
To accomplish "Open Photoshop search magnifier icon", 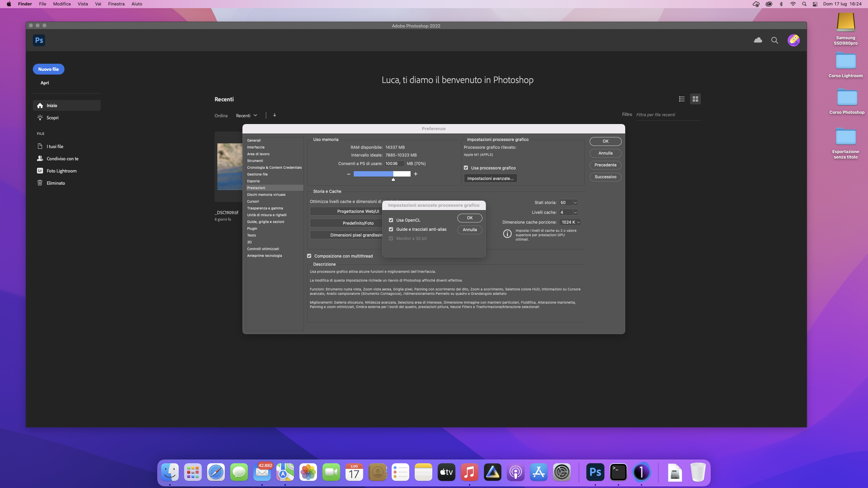I will pos(775,40).
